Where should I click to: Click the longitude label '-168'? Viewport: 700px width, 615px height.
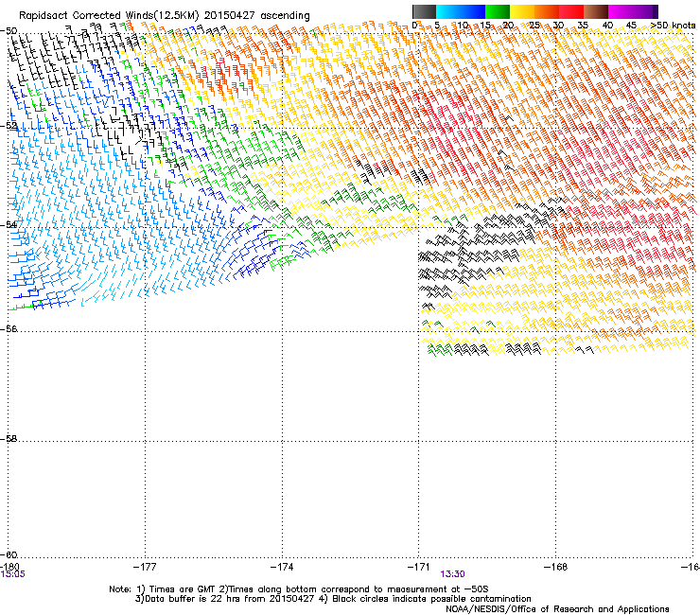pyautogui.click(x=555, y=567)
